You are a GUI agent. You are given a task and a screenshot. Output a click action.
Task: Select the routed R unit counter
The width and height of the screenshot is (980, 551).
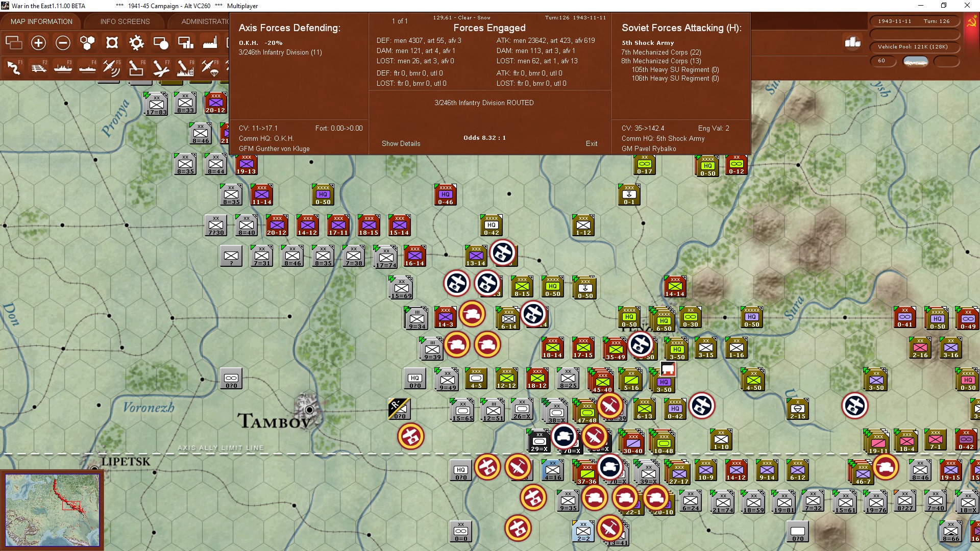coord(399,409)
